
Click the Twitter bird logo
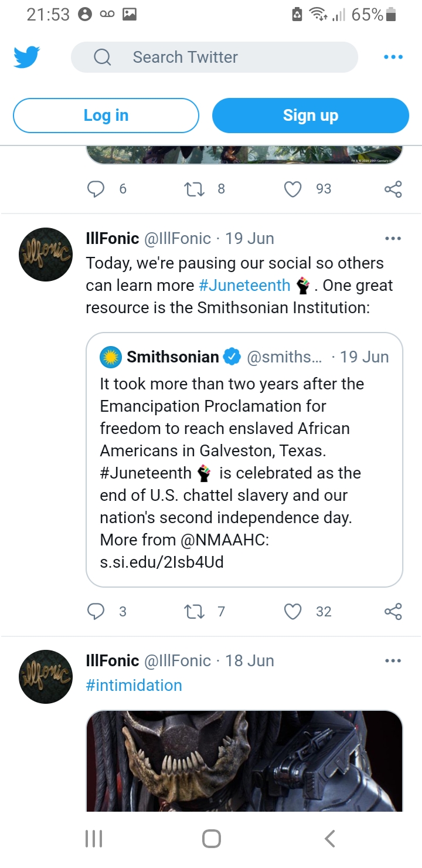27,57
